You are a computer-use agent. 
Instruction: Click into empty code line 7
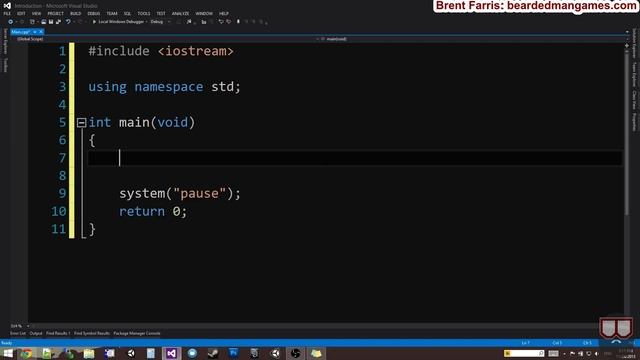(x=355, y=158)
